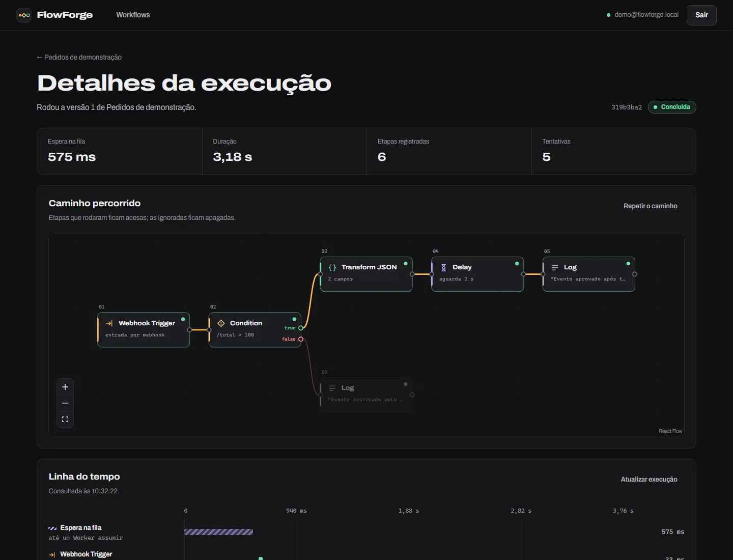Select the Transform JSON node title
The image size is (733, 560).
click(369, 267)
